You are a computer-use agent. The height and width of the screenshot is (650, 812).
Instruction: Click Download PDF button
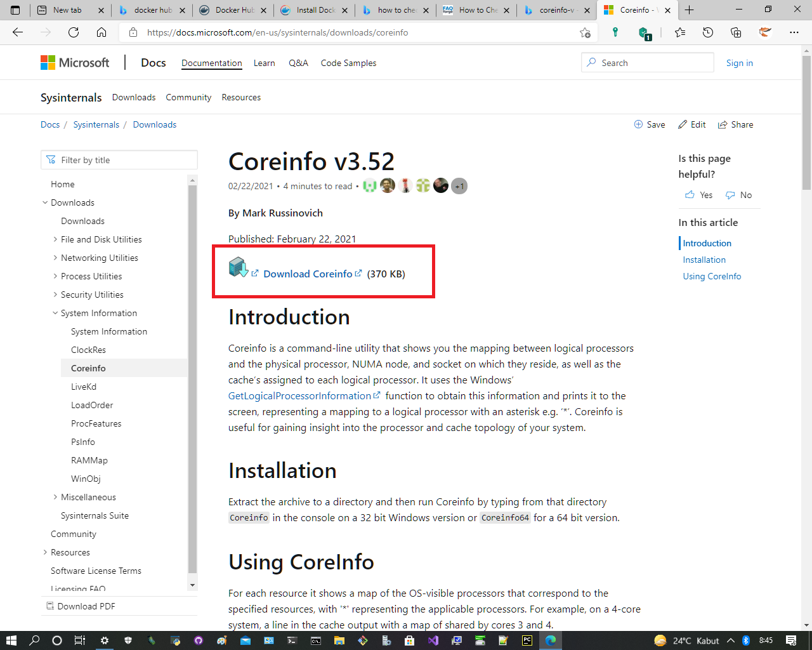pyautogui.click(x=81, y=606)
